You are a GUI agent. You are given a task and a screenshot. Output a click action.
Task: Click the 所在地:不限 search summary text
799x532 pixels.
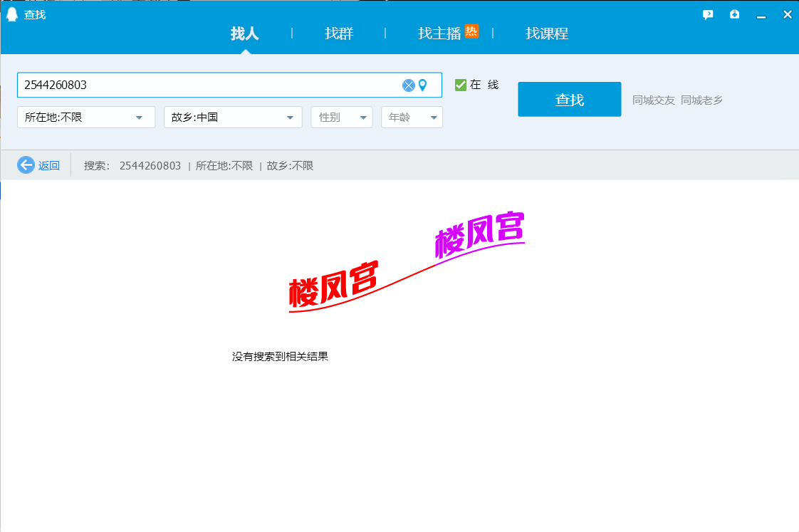point(224,166)
